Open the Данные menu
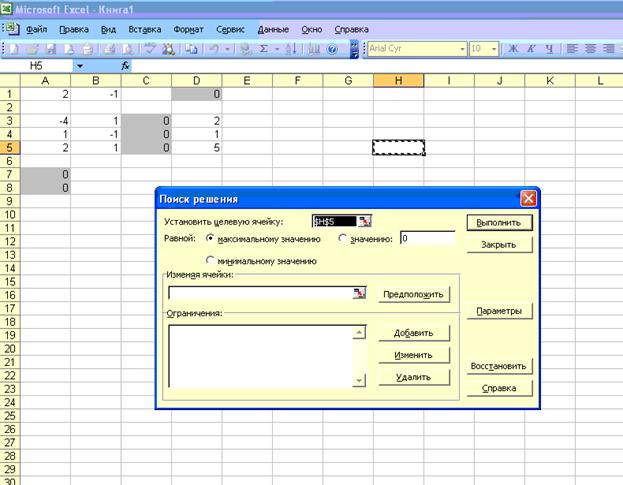This screenshot has width=623, height=485. coord(273,29)
